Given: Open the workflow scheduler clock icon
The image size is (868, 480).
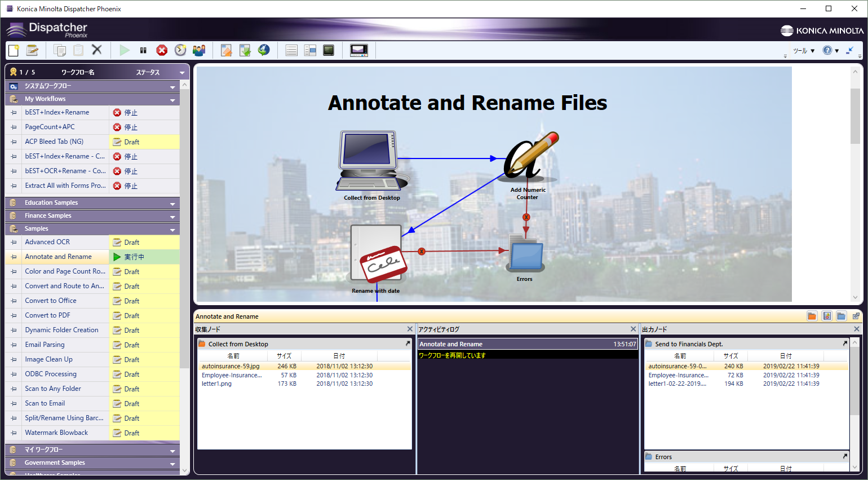Looking at the screenshot, I should coord(180,50).
